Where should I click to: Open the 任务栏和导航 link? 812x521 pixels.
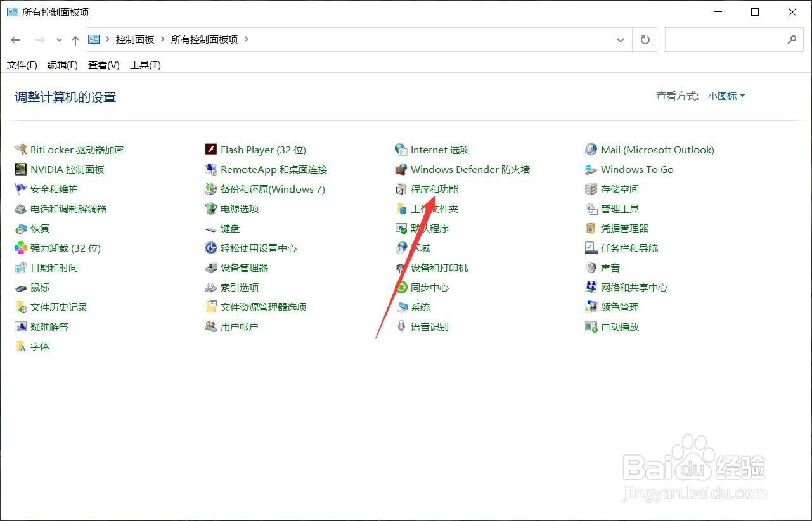629,248
